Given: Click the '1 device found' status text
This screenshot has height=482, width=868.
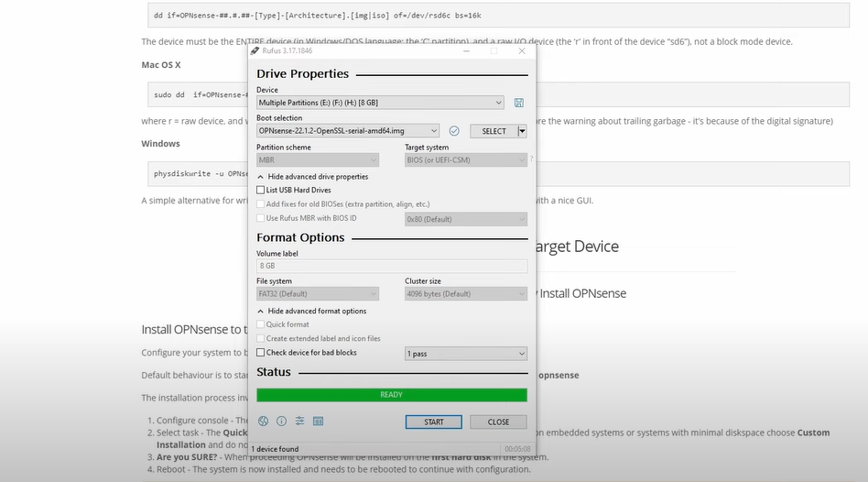Looking at the screenshot, I should (275, 449).
